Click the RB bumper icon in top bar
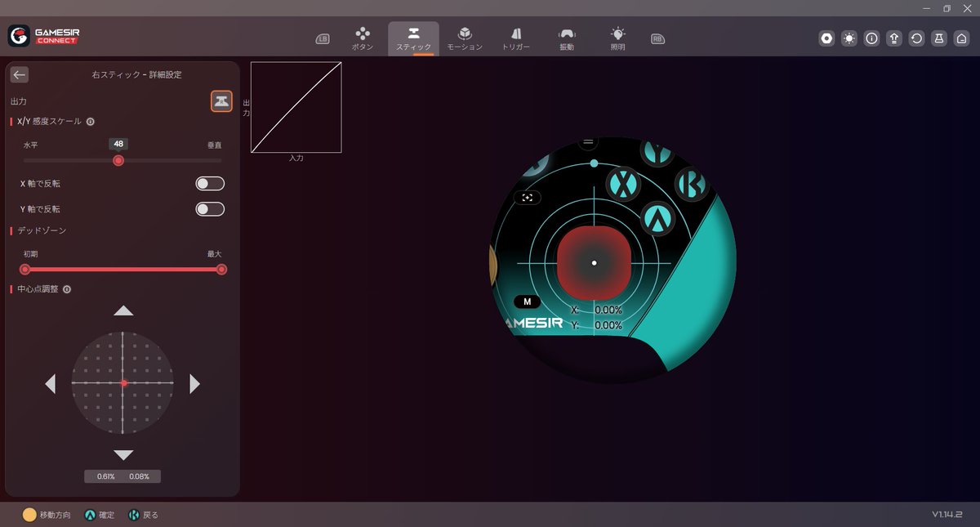Image resolution: width=980 pixels, height=527 pixels. (x=657, y=38)
